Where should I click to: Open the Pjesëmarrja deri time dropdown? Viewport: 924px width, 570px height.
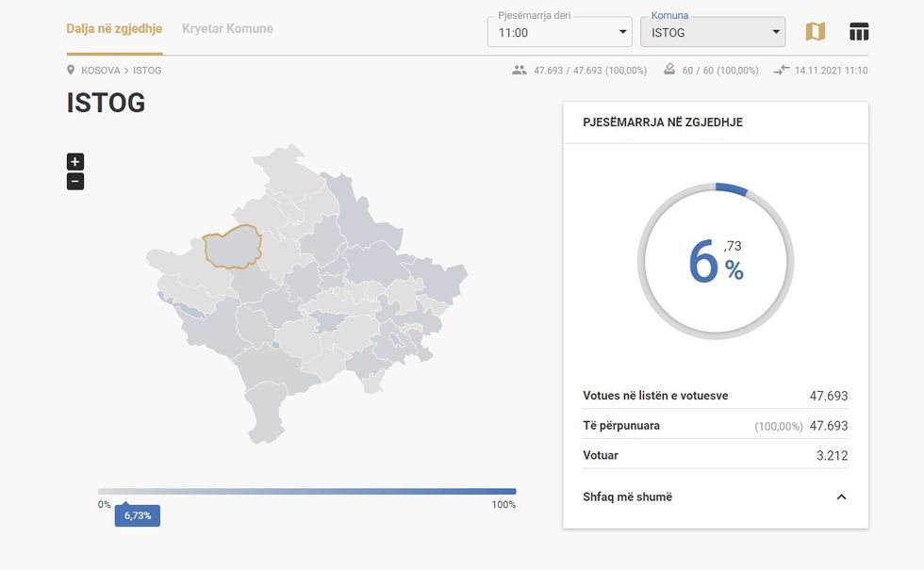pyautogui.click(x=559, y=32)
